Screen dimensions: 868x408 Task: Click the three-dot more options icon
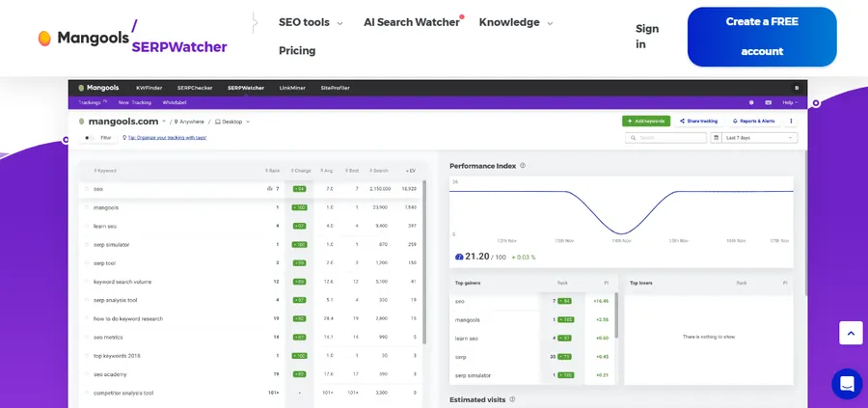(791, 121)
